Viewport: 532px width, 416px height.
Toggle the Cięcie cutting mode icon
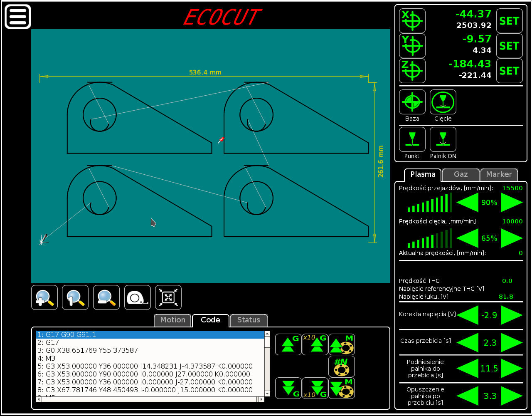tap(443, 102)
